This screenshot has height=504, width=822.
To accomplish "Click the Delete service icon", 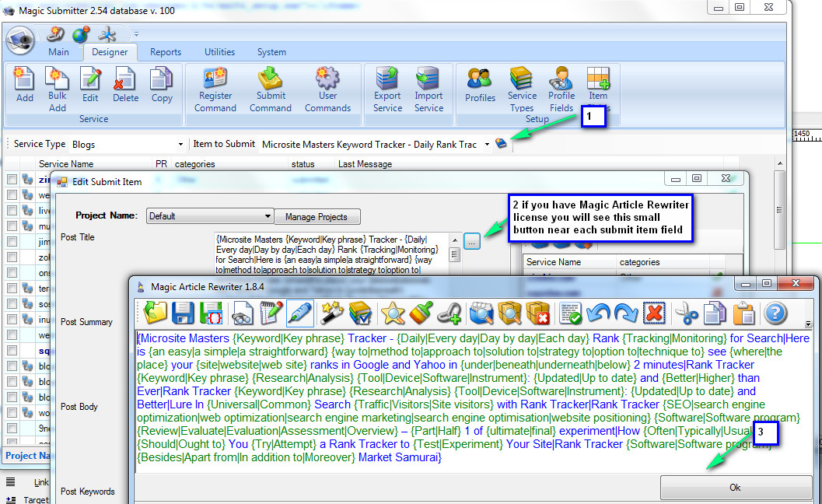I will 125,85.
